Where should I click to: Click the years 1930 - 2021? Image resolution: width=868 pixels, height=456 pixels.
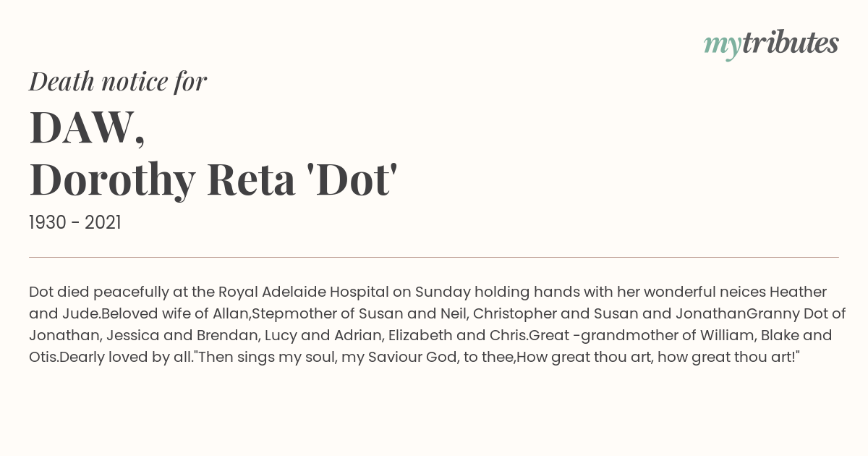(x=75, y=223)
